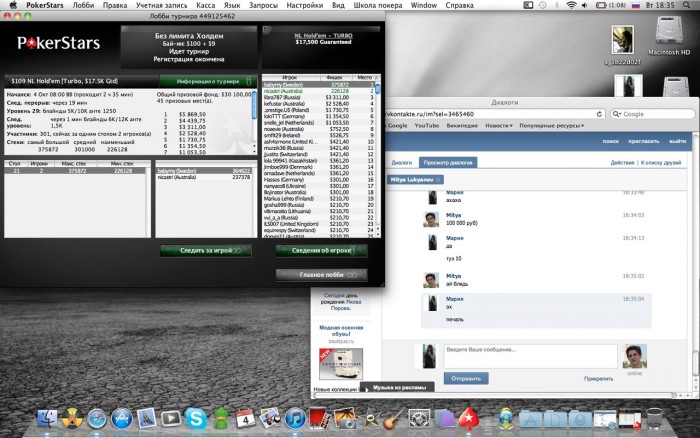Click the Главное лобби button
Image resolution: width=700 pixels, height=438 pixels.
click(x=321, y=275)
